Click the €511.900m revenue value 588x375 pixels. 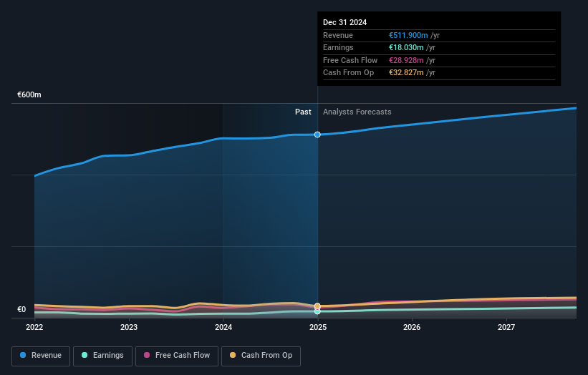pyautogui.click(x=408, y=35)
